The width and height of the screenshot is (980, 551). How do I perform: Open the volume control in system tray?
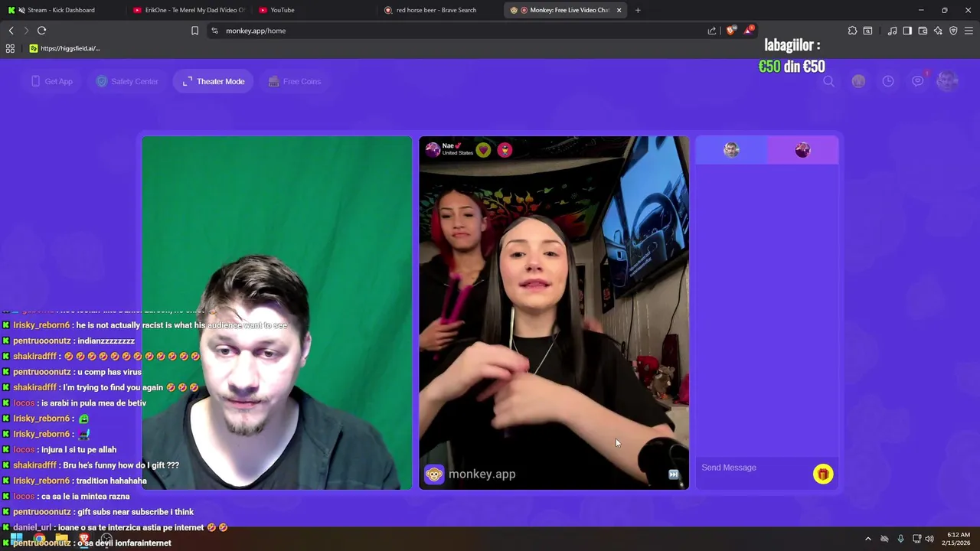pos(929,539)
